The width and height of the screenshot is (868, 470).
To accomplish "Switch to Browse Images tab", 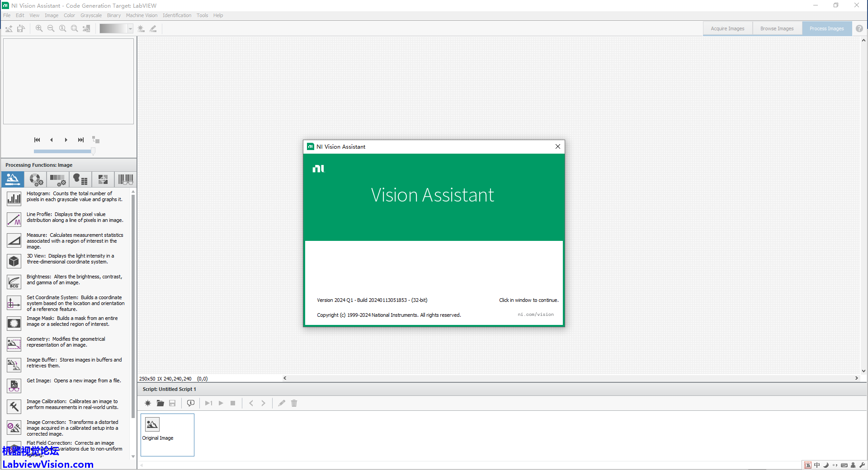I will click(777, 28).
